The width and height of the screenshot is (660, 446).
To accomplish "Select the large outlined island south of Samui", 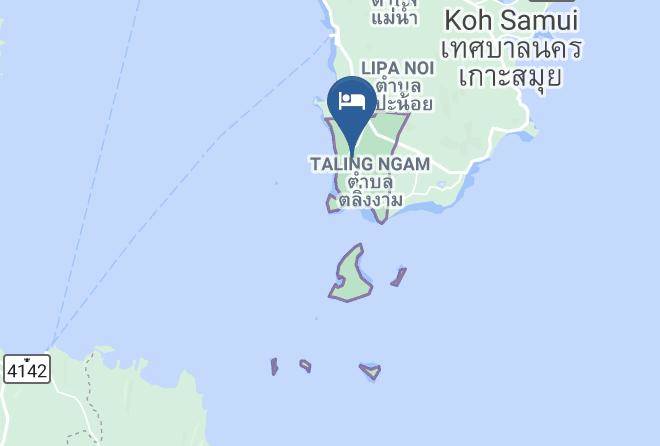I will coord(350,276).
